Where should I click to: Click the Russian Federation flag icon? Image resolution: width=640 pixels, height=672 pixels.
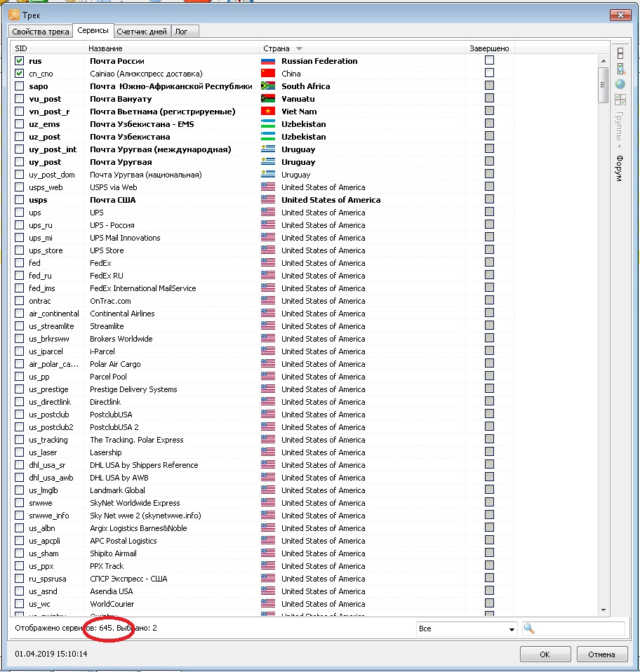(x=268, y=61)
